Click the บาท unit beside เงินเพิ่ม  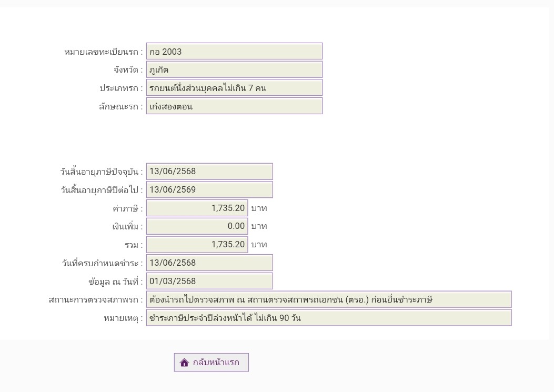259,226
